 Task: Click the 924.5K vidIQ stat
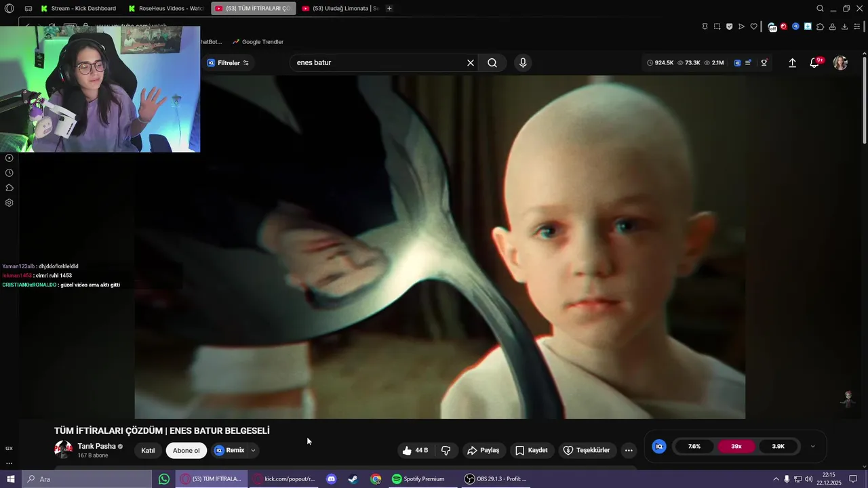660,62
